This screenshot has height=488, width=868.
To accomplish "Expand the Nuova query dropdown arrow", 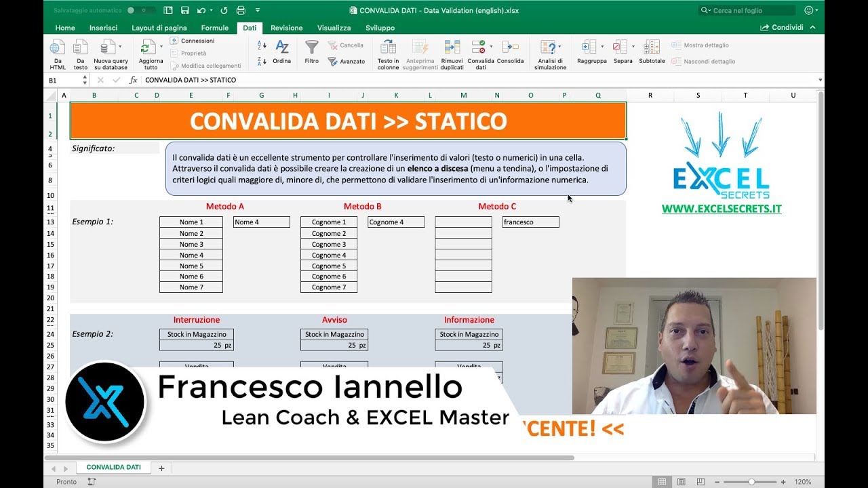I will click(120, 47).
